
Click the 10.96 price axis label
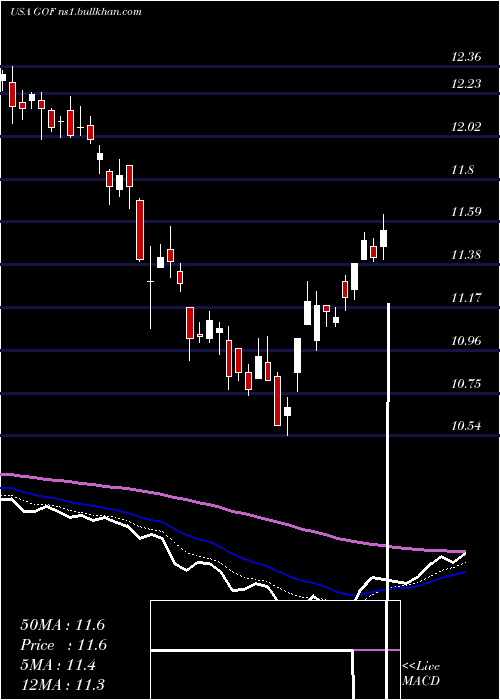tap(466, 341)
